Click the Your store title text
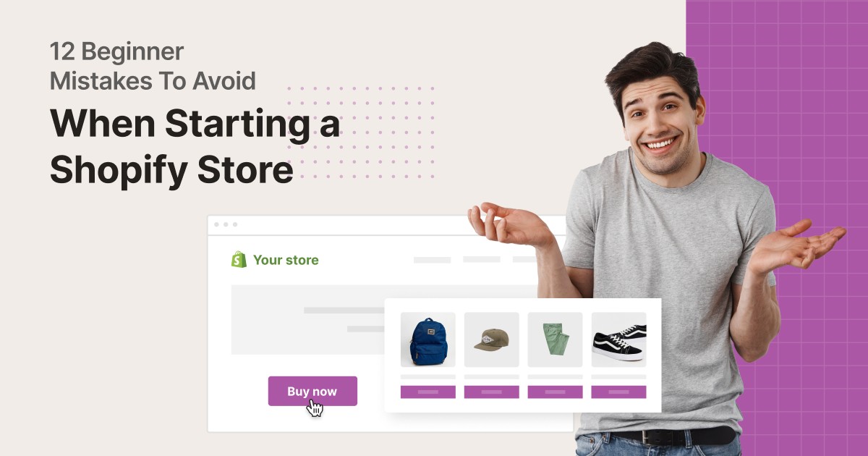 point(286,260)
